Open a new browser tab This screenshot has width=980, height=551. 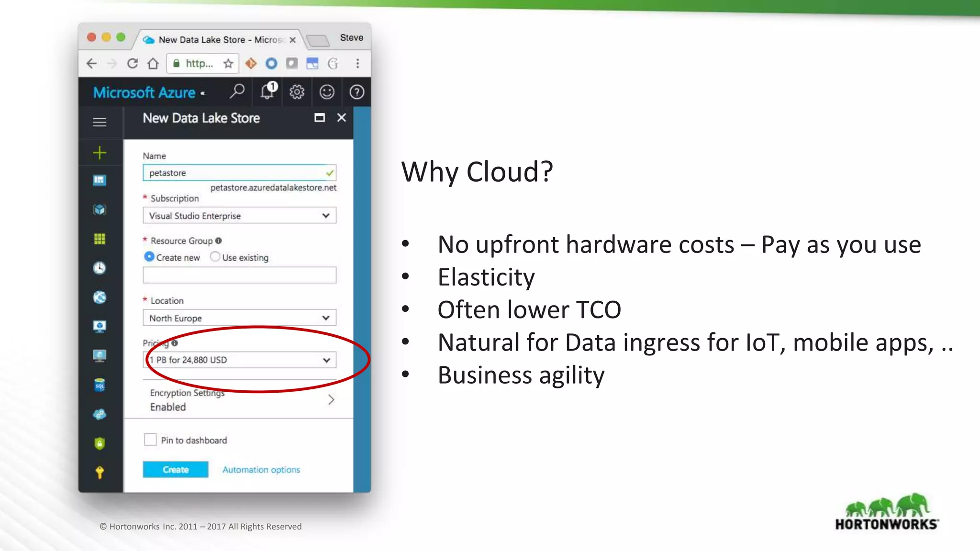[318, 41]
